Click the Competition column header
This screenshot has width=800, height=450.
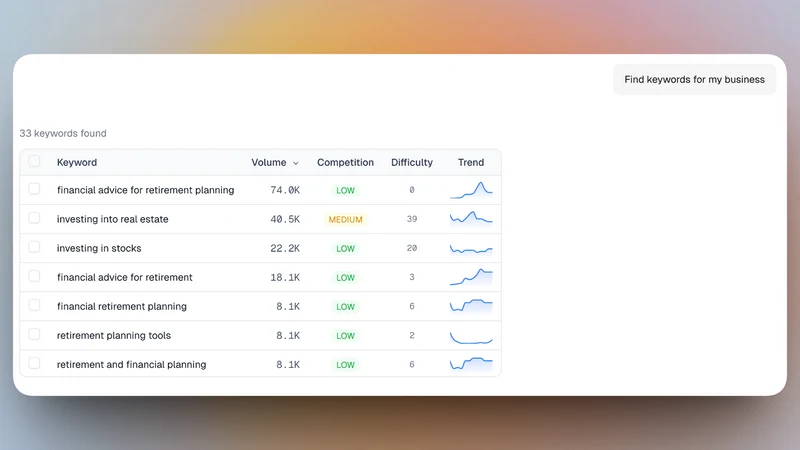click(x=345, y=162)
